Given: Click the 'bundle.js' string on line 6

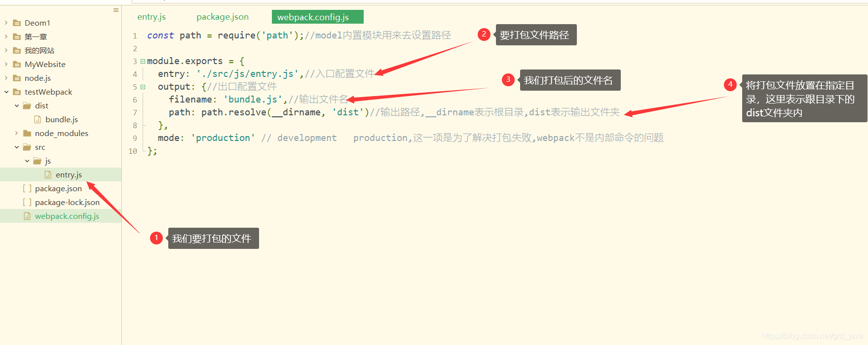Looking at the screenshot, I should pos(253,100).
